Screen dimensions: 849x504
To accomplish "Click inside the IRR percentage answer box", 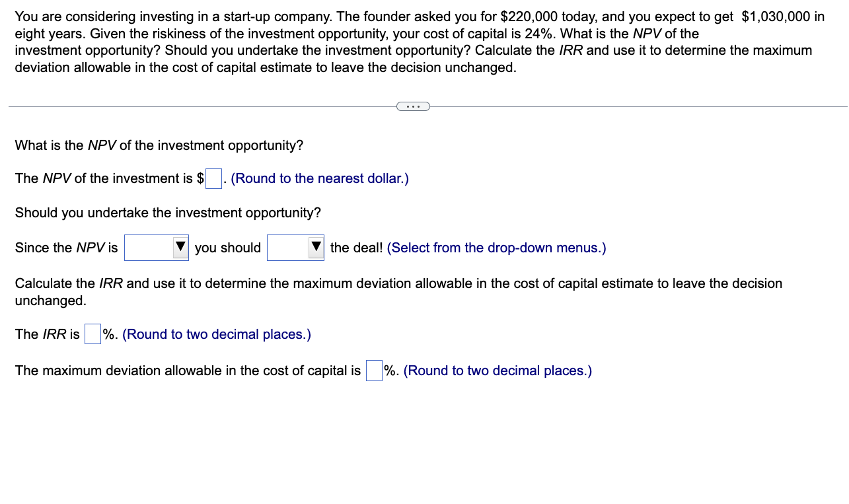I will point(92,334).
